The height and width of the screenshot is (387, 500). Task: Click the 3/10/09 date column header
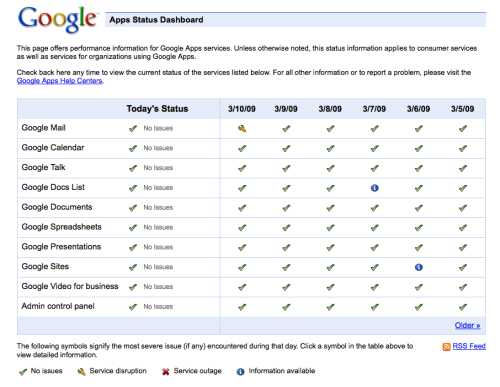242,109
